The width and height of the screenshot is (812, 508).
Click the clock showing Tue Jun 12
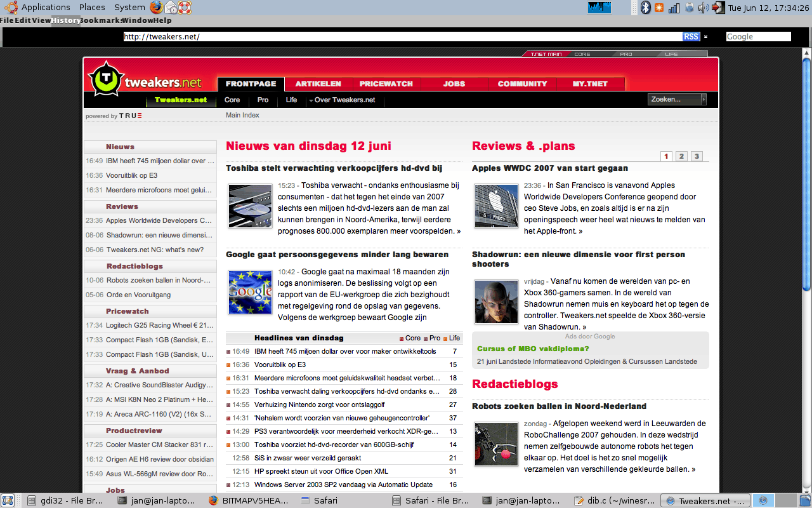coord(769,8)
